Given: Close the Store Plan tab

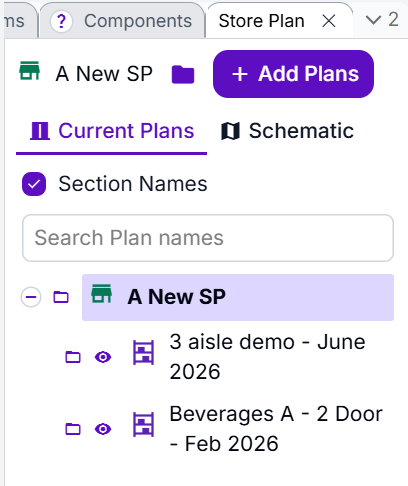Looking at the screenshot, I should pyautogui.click(x=329, y=21).
